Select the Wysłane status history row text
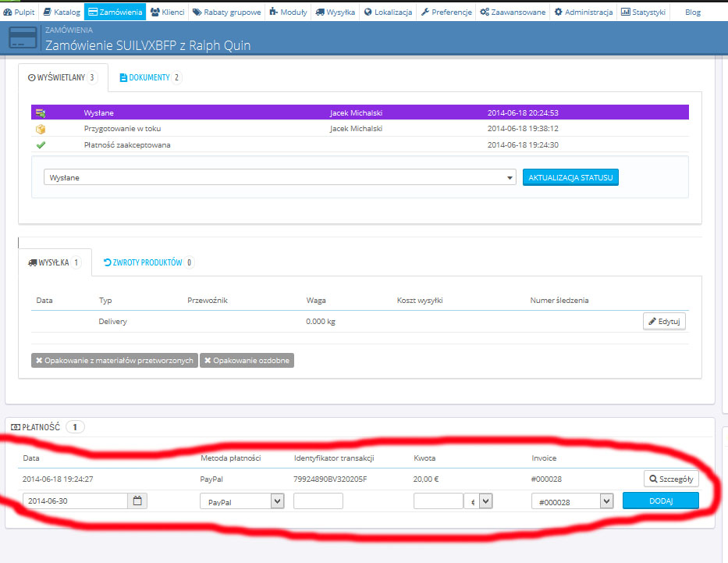728x563 pixels. [99, 113]
